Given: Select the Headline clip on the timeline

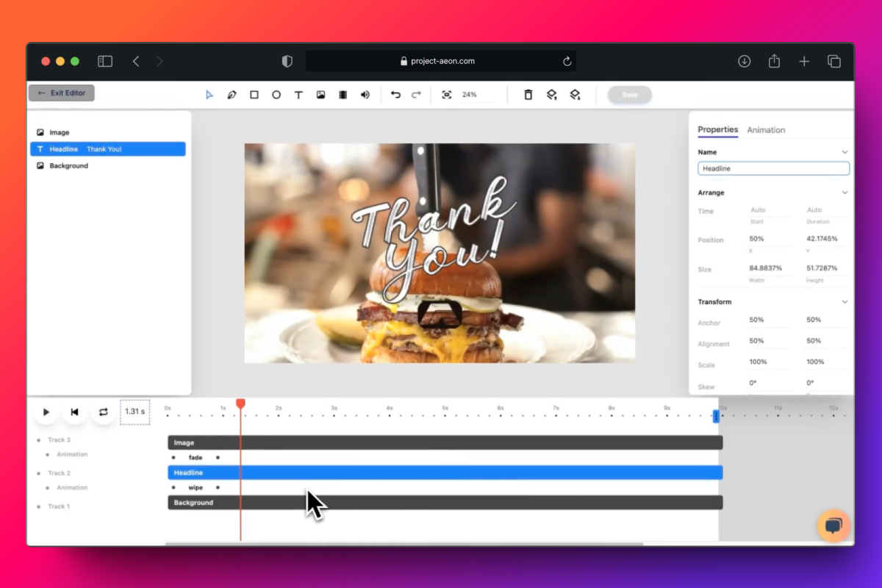Looking at the screenshot, I should pos(445,473).
